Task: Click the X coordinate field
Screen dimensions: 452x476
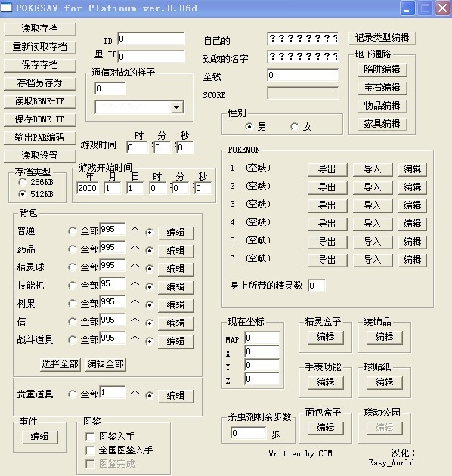Action: (262, 352)
